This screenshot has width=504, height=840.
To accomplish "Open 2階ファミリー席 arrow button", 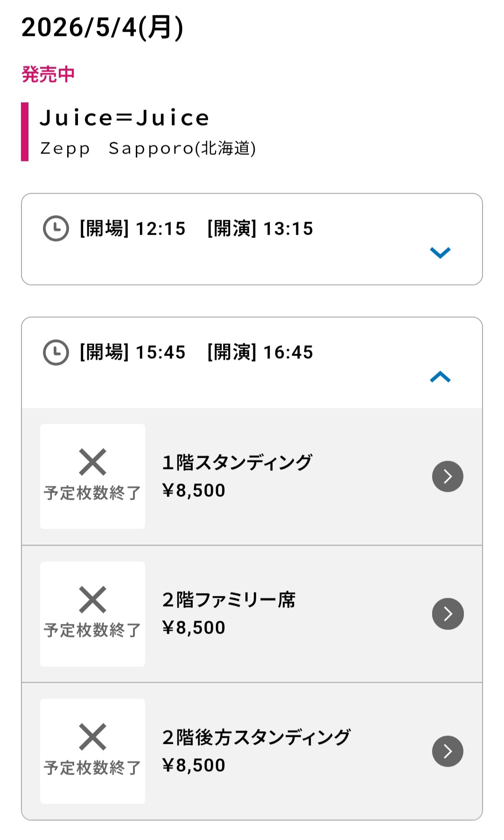I will tap(448, 614).
